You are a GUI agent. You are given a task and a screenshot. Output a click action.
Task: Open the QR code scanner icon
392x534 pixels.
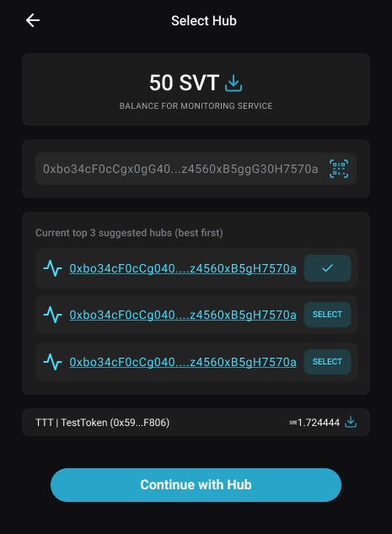pyautogui.click(x=339, y=169)
